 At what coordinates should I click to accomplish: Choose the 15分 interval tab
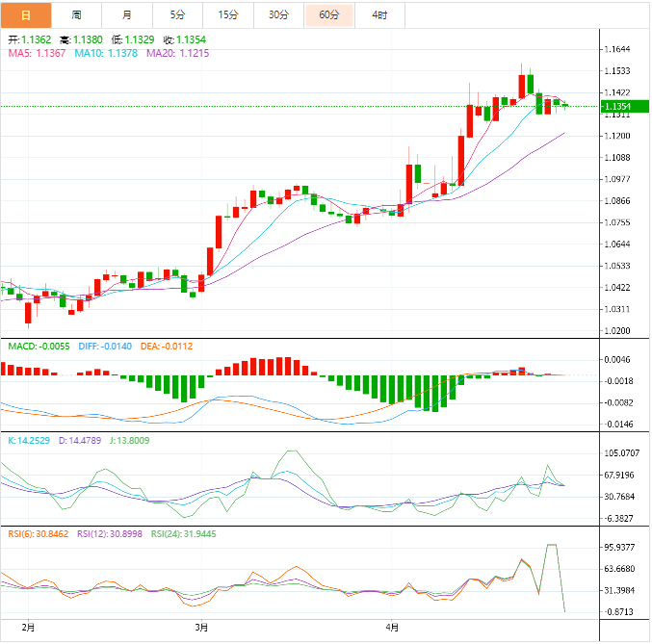[228, 14]
